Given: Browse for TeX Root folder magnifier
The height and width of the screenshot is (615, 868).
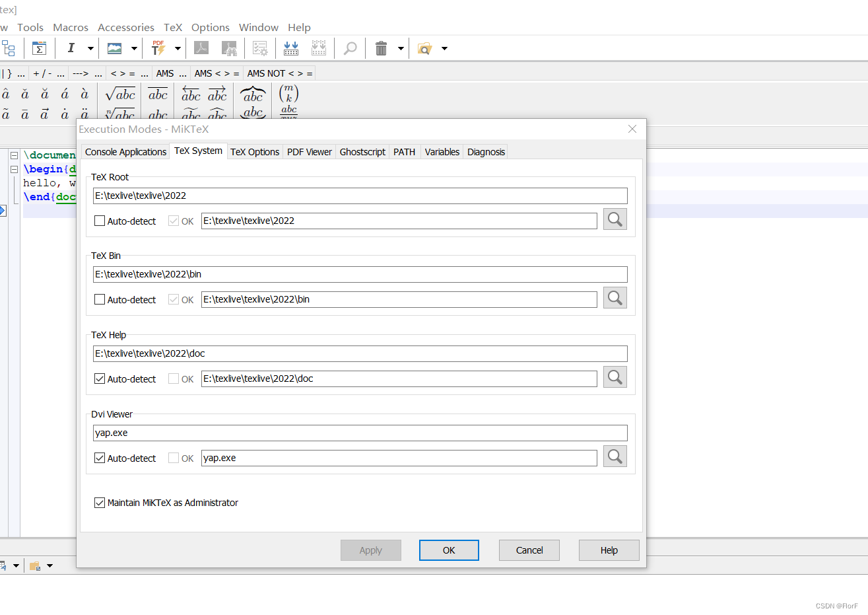Looking at the screenshot, I should pyautogui.click(x=615, y=219).
